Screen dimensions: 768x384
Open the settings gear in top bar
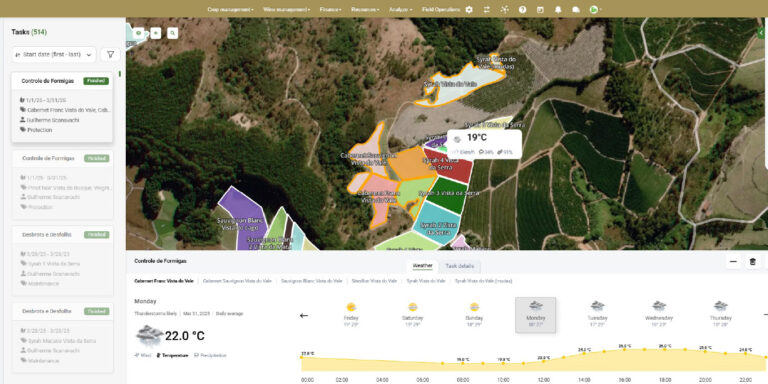(469, 9)
